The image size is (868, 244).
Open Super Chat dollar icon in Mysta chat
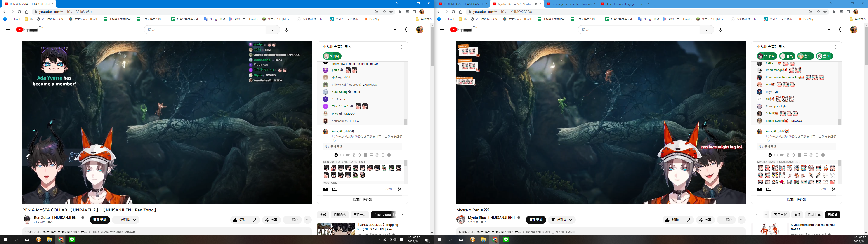[769, 189]
